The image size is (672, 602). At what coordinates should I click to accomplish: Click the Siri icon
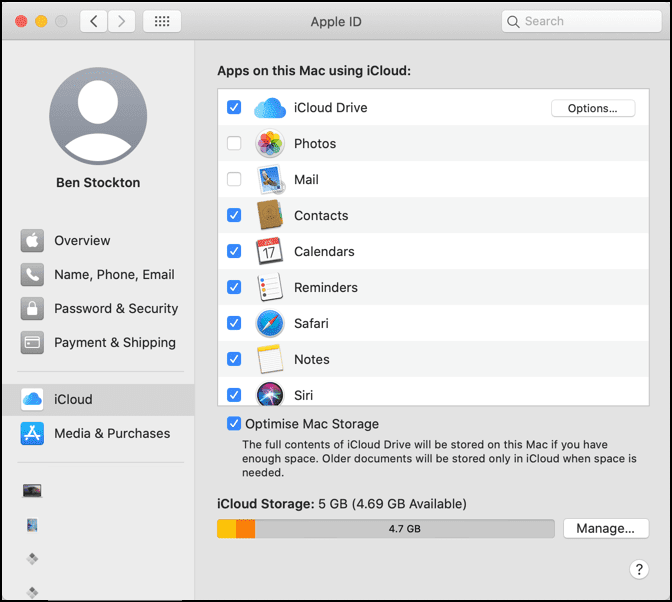(270, 394)
